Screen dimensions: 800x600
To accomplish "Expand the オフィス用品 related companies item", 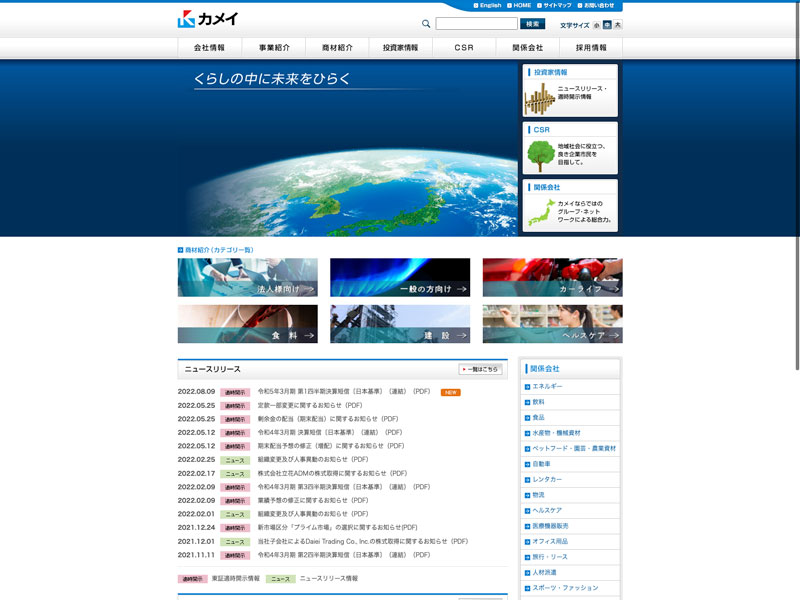I will [x=570, y=541].
